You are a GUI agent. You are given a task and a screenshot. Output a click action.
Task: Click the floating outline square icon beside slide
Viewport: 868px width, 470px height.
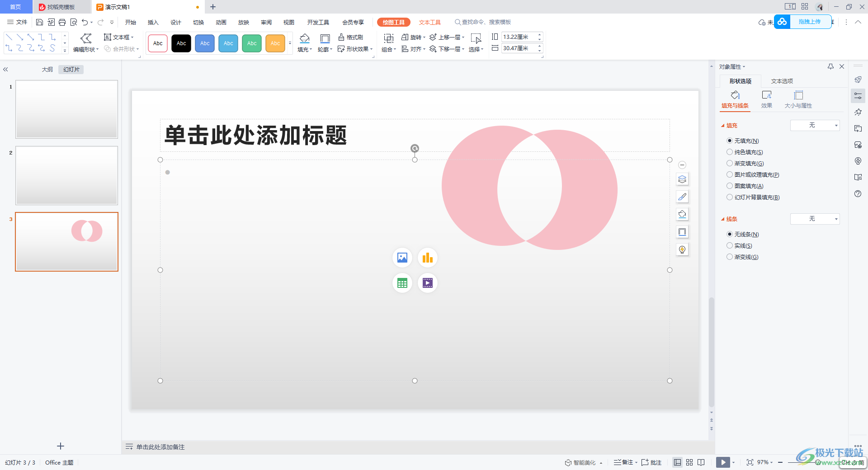pyautogui.click(x=682, y=232)
